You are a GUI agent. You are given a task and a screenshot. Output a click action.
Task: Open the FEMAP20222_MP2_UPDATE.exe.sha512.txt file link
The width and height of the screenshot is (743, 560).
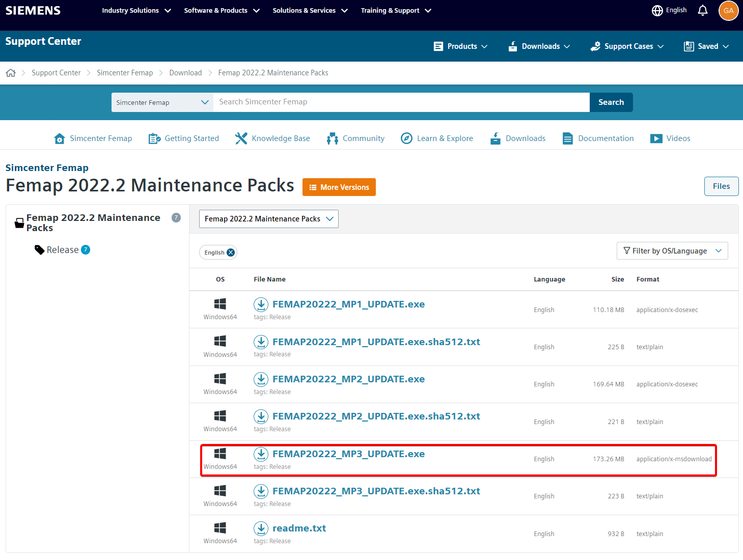point(376,416)
